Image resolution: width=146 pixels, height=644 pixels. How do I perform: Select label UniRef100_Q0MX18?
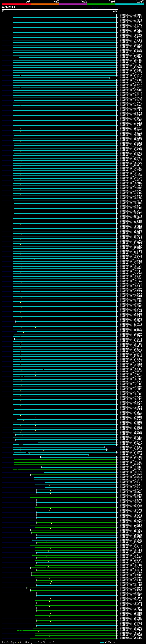131,158
